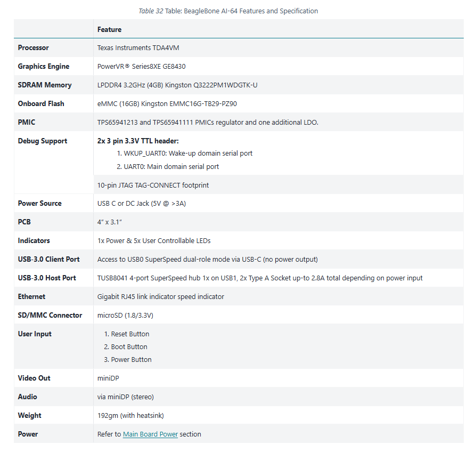Open the Main Board Power link
476x452 pixels.
point(150,434)
